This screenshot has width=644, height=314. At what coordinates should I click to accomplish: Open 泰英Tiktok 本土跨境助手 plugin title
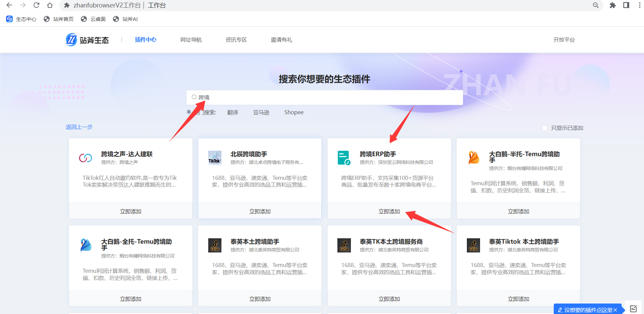524,242
